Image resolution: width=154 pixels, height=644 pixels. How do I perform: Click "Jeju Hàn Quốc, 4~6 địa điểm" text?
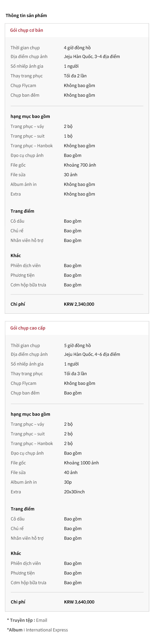click(x=92, y=354)
